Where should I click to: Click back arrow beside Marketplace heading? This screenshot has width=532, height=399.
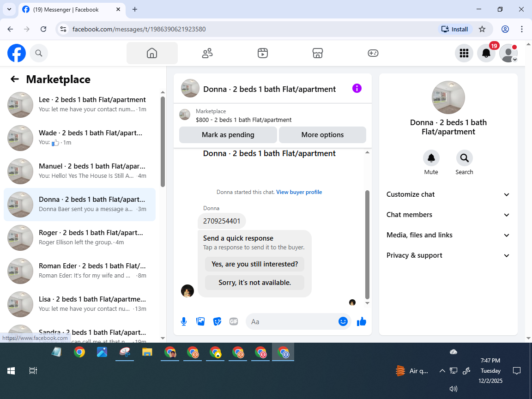(x=15, y=79)
